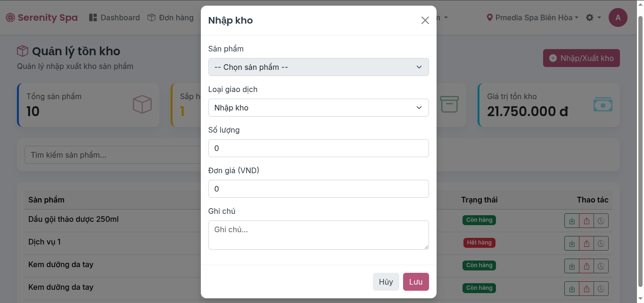The height and width of the screenshot is (303, 644).
Task: Open the Chọn sản phẩm dropdown
Action: pyautogui.click(x=318, y=67)
